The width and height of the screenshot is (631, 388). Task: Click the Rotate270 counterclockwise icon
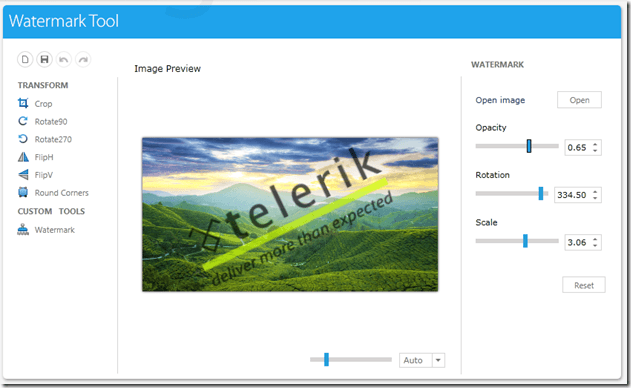[x=23, y=139]
